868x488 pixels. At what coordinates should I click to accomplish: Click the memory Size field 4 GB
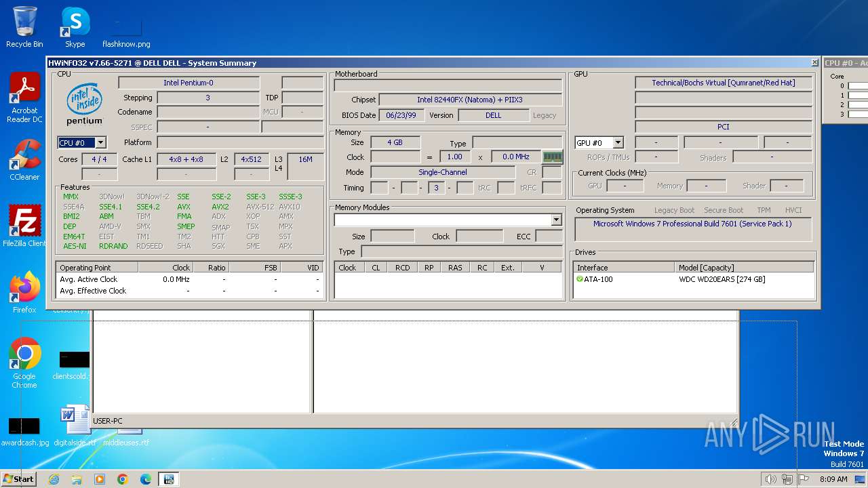[x=395, y=142]
